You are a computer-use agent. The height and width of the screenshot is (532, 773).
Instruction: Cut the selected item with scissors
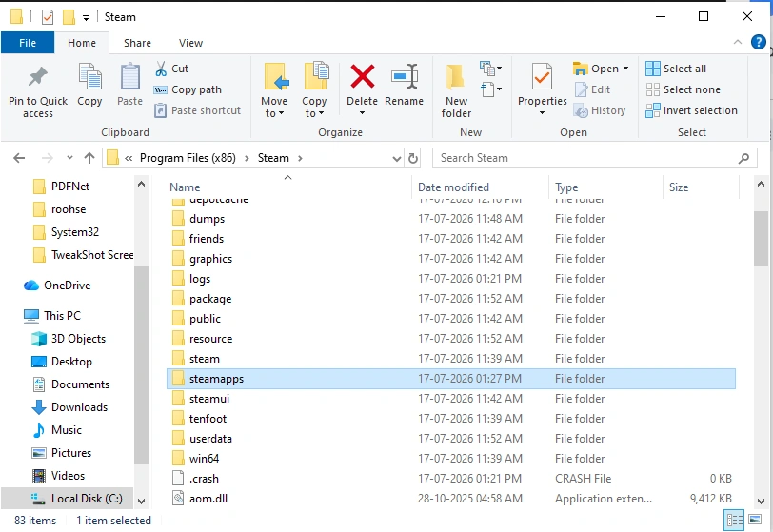pyautogui.click(x=171, y=69)
